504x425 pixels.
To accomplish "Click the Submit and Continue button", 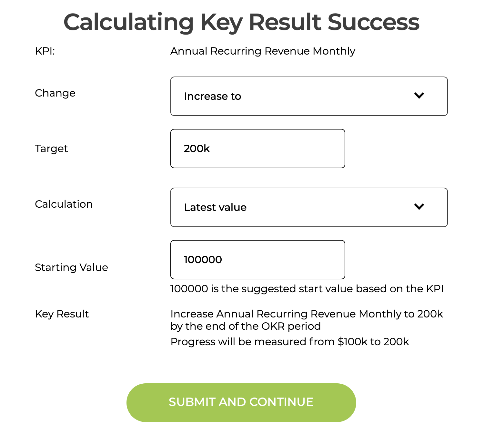I will click(241, 402).
